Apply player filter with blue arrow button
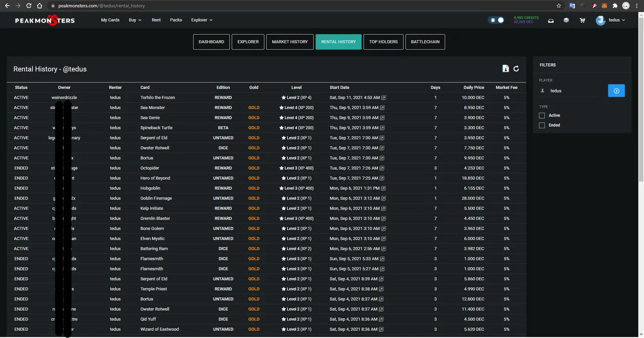 point(616,91)
